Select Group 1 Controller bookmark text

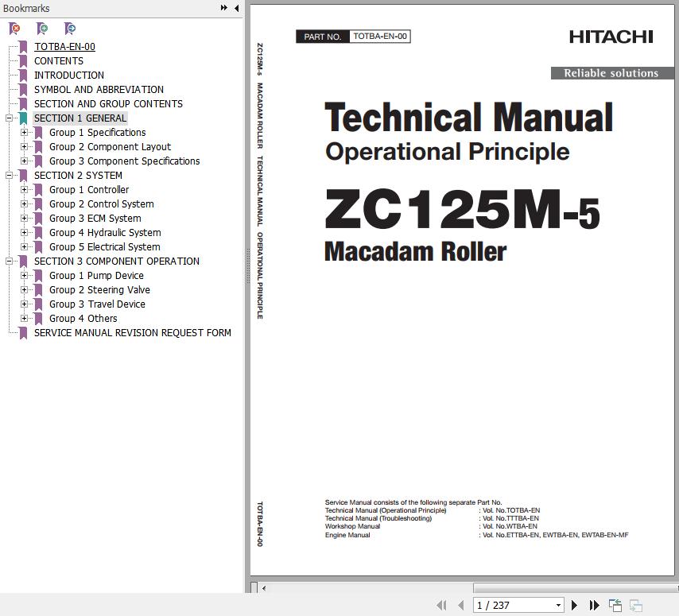pos(89,190)
